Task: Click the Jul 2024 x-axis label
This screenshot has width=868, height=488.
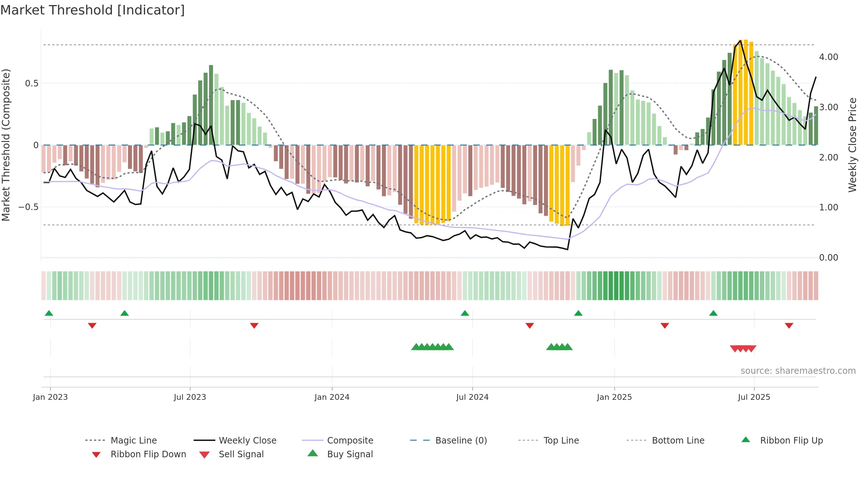Action: tap(472, 397)
